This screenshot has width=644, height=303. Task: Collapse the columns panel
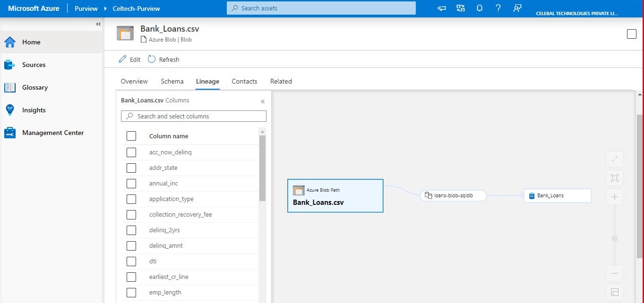pyautogui.click(x=263, y=101)
